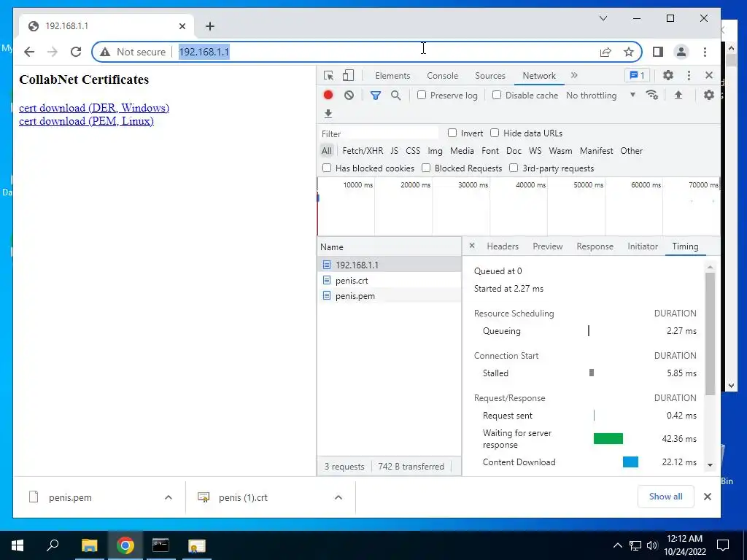Open the Sources tab
This screenshot has width=747, height=560.
pyautogui.click(x=489, y=76)
